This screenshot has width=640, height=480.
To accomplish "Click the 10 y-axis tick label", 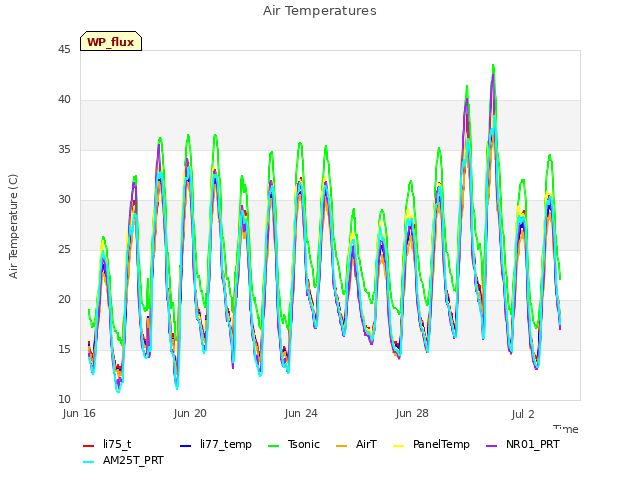I will (x=64, y=400).
